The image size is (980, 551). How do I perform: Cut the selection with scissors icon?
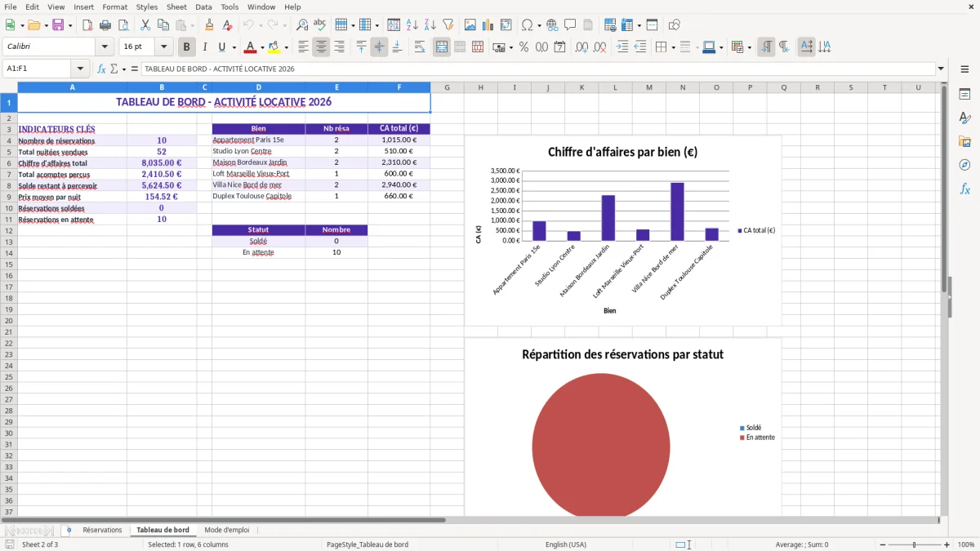pyautogui.click(x=145, y=25)
